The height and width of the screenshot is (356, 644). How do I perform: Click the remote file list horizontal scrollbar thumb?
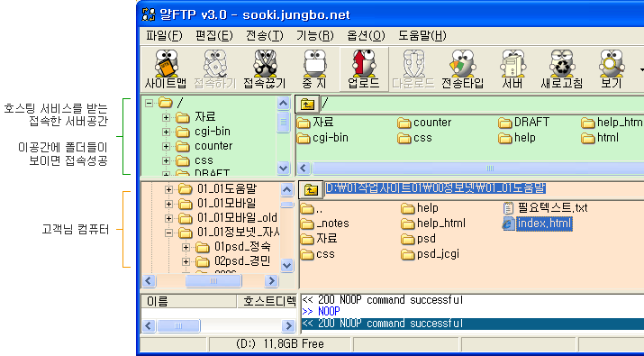pyautogui.click(x=489, y=169)
